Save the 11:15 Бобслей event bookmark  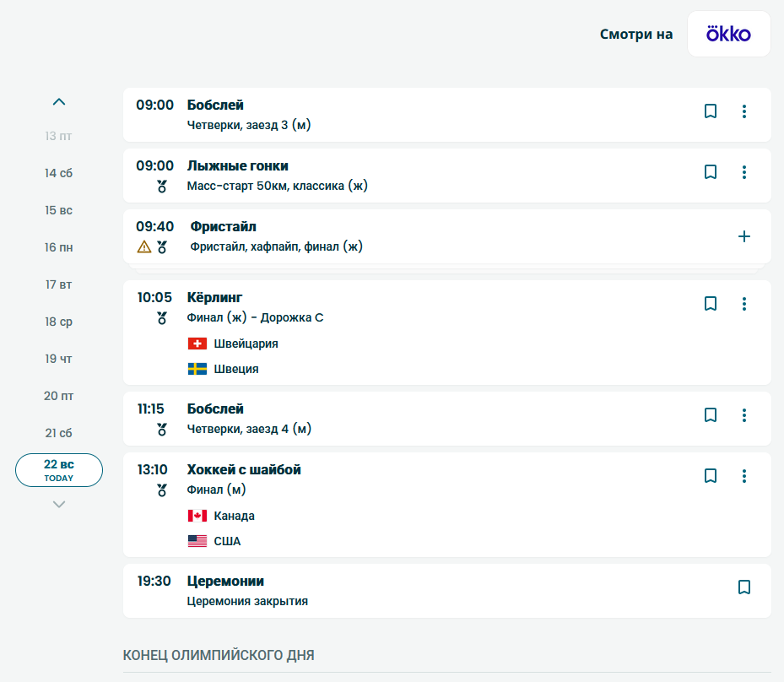coord(711,415)
